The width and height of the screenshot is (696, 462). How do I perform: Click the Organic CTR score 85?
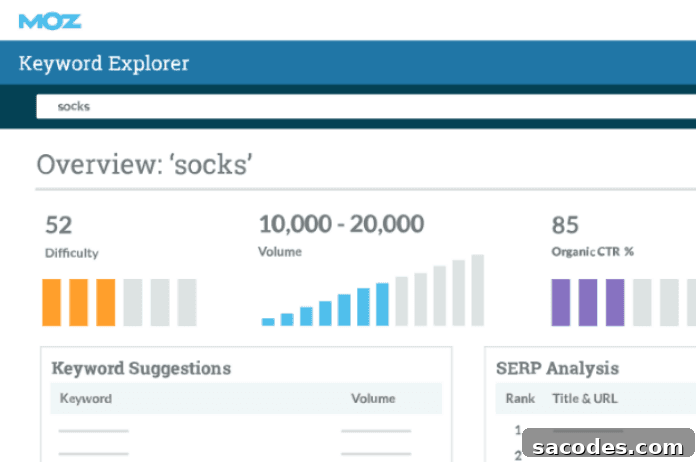point(565,225)
